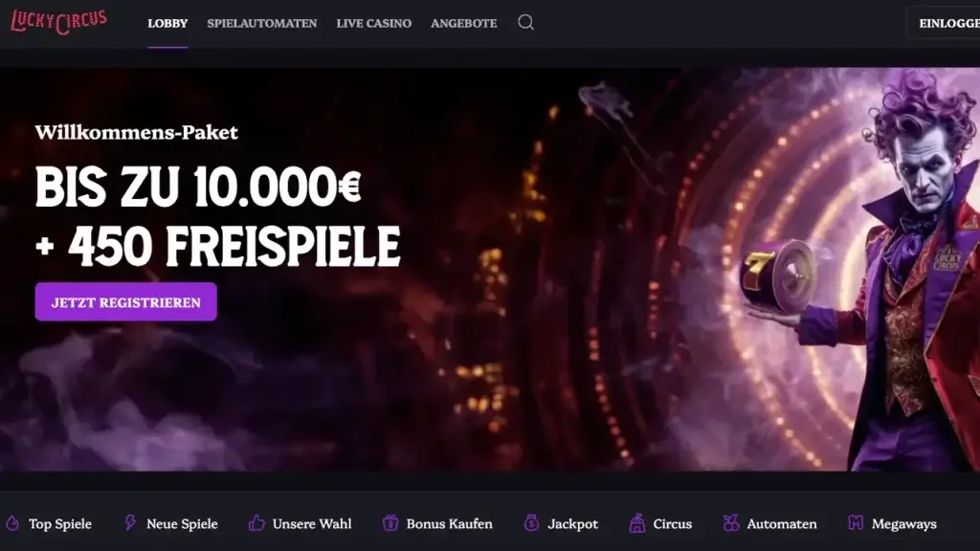Click the Unsere Wahl thumbs-up icon

[x=256, y=523]
